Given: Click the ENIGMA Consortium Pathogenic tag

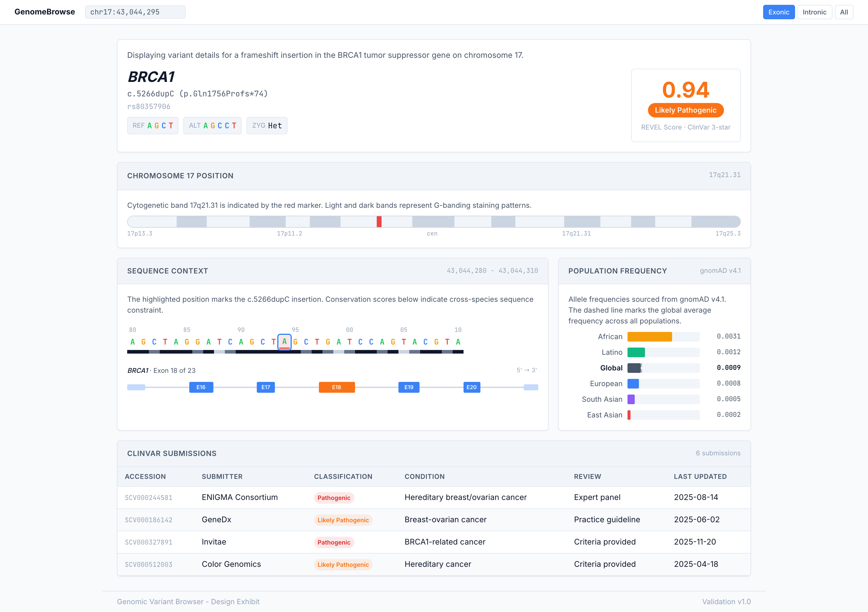Looking at the screenshot, I should 333,498.
